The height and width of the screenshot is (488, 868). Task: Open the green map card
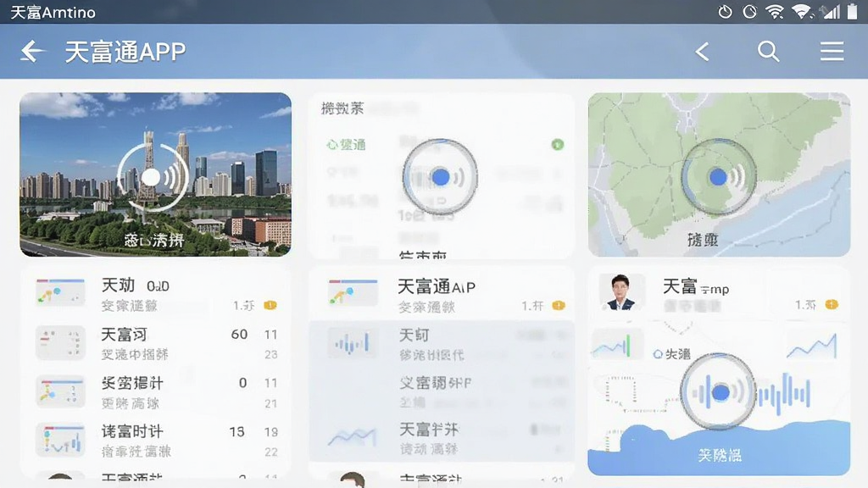pyautogui.click(x=719, y=175)
